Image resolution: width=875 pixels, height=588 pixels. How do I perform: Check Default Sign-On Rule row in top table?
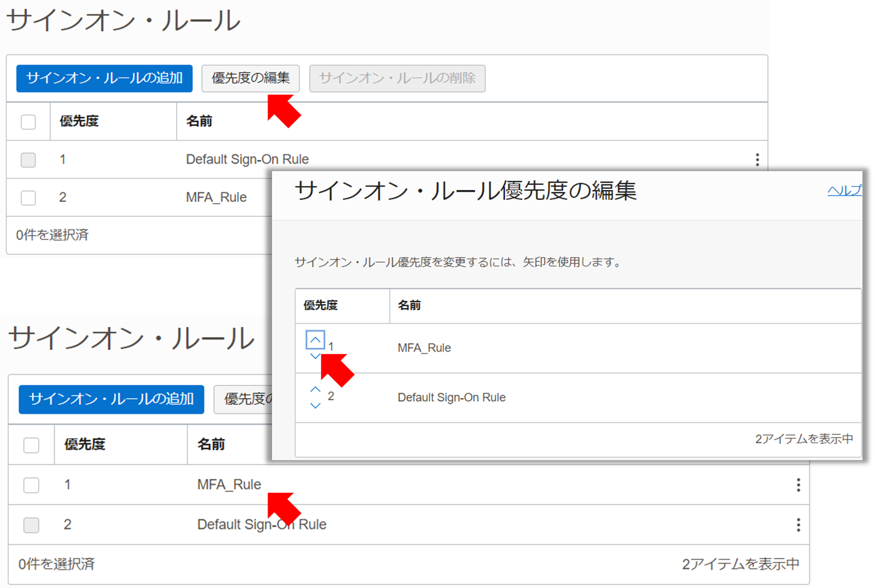coord(28,160)
